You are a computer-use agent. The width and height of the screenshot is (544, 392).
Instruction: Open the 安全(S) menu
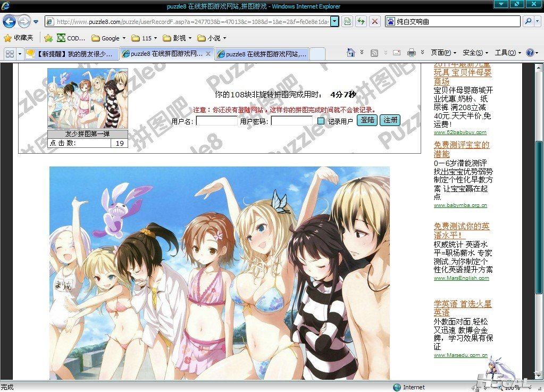point(475,53)
